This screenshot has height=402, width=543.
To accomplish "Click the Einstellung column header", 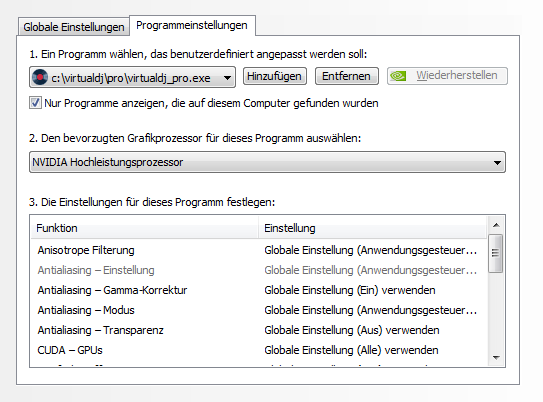I will [372, 228].
